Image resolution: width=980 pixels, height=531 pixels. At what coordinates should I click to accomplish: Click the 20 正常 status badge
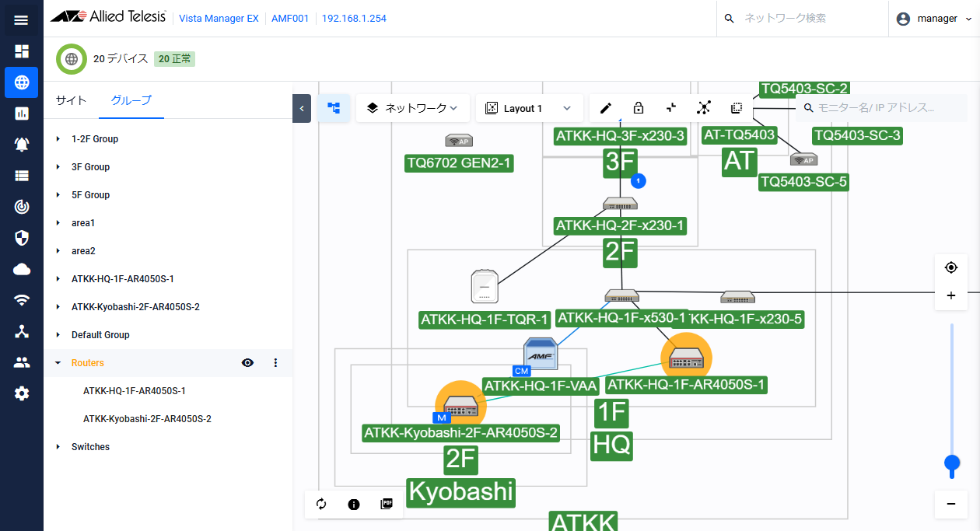coord(174,58)
